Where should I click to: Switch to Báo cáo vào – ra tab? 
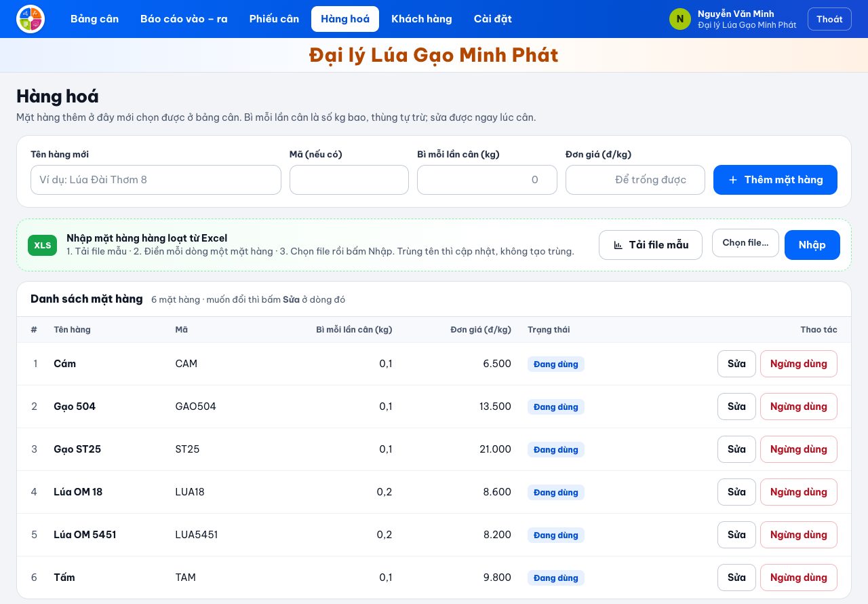tap(184, 19)
